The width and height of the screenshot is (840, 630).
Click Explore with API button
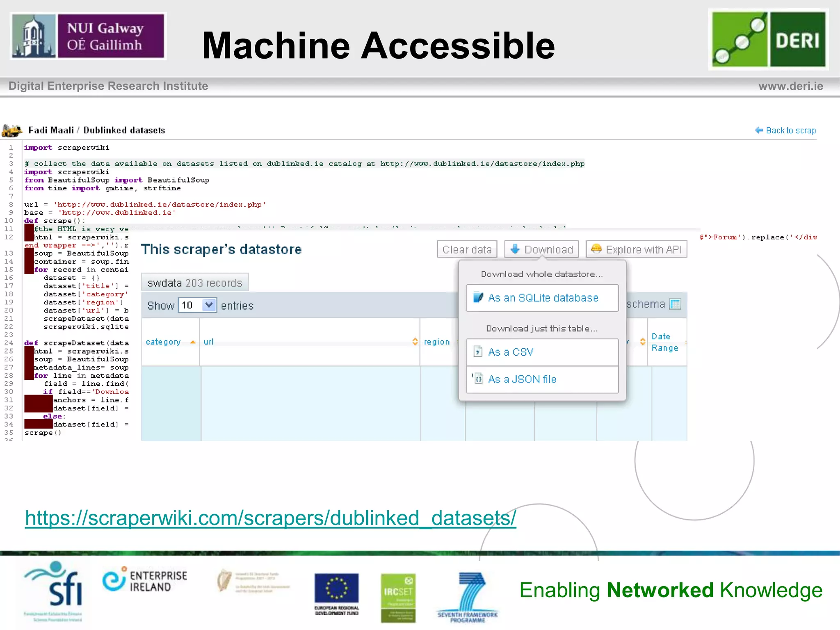pyautogui.click(x=636, y=249)
